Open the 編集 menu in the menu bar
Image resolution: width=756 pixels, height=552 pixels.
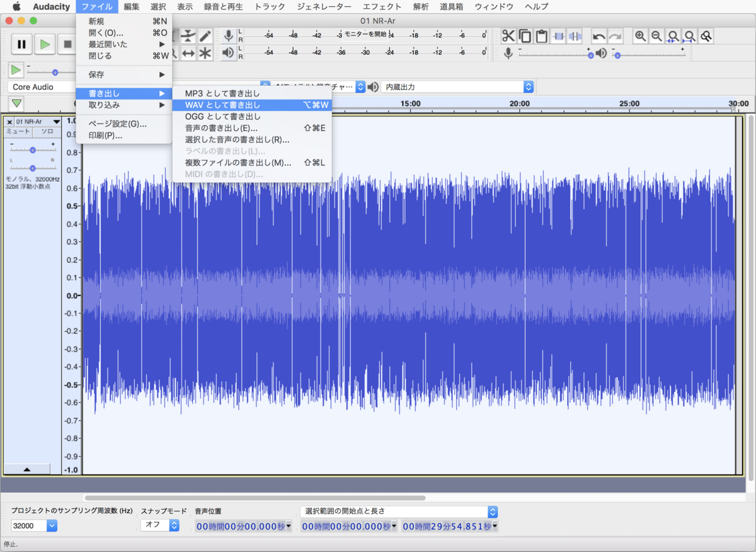(132, 7)
